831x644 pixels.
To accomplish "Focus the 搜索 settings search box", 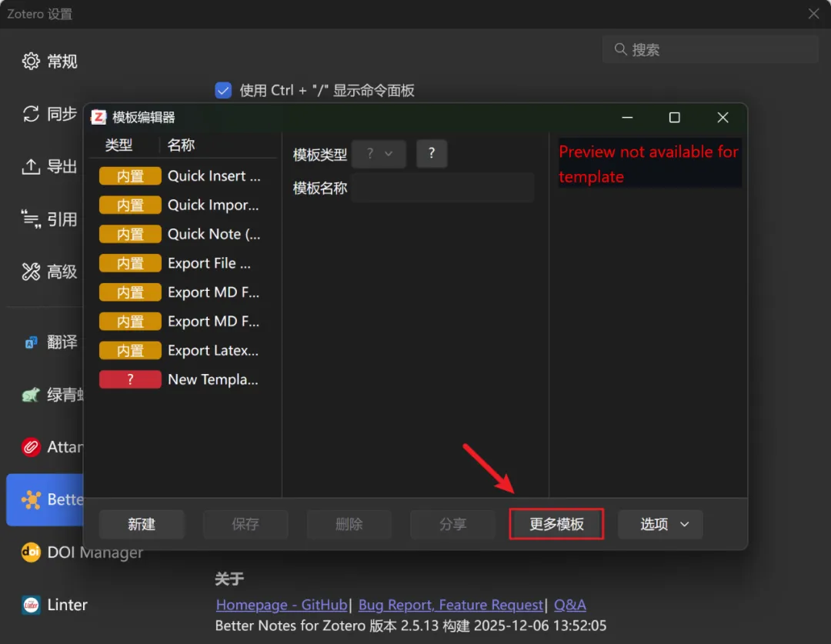I will (710, 49).
